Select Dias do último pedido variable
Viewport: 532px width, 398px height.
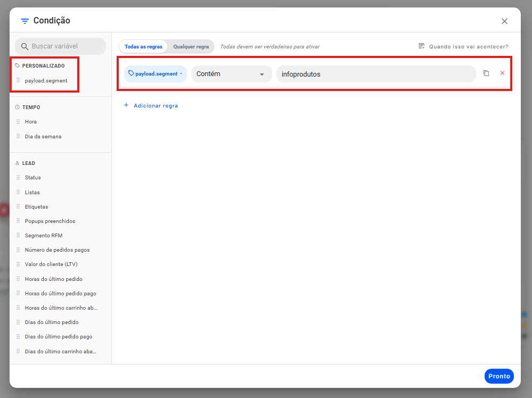click(52, 322)
